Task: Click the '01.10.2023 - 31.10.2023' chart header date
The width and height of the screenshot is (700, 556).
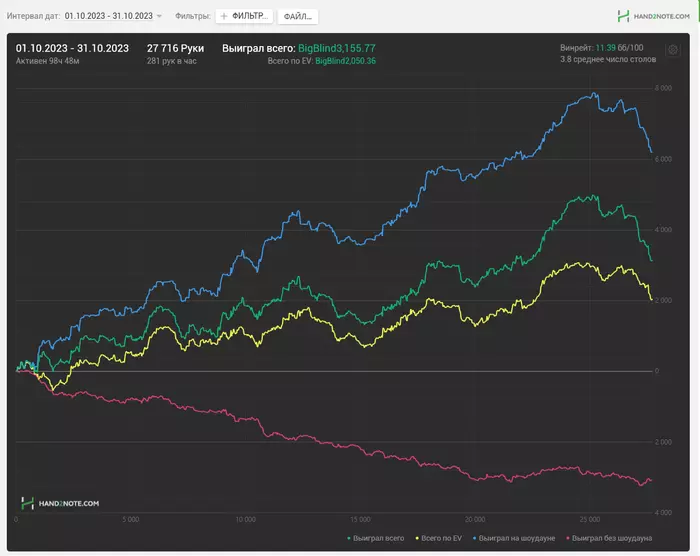Action: pyautogui.click(x=71, y=47)
